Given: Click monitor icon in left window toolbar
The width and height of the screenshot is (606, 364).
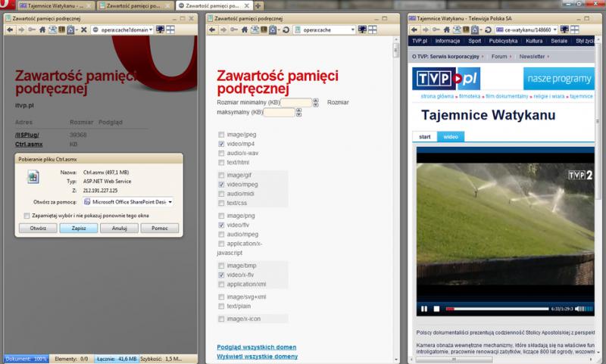Looking at the screenshot, I should [x=160, y=30].
